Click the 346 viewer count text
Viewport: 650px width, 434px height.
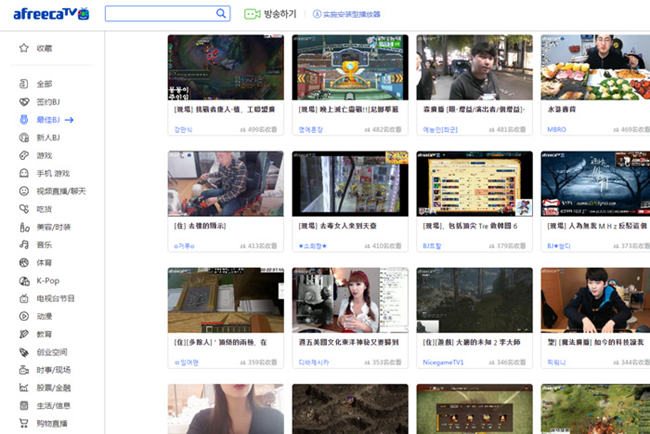click(x=507, y=363)
